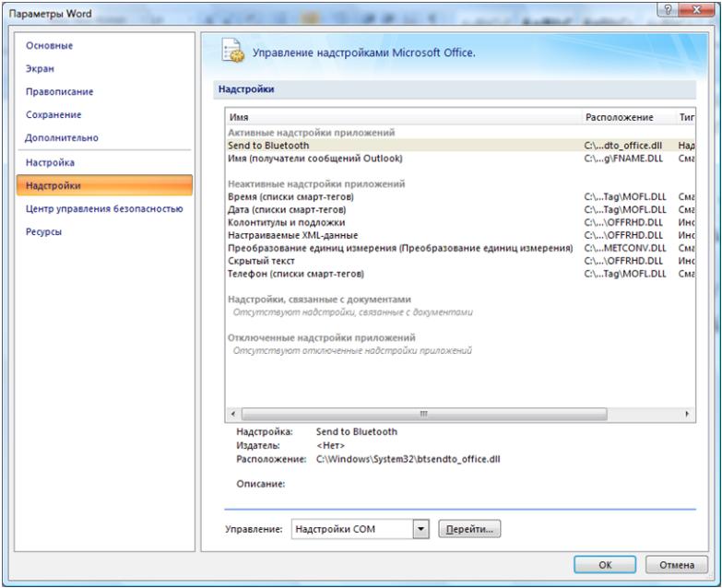The image size is (722, 588).
Task: Open Центр управления безопасностью
Action: 104,208
